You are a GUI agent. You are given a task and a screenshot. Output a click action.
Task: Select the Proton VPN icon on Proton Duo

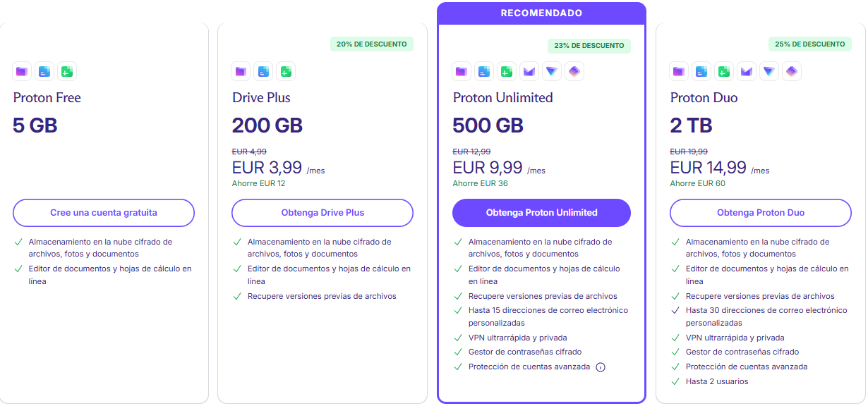tap(768, 71)
